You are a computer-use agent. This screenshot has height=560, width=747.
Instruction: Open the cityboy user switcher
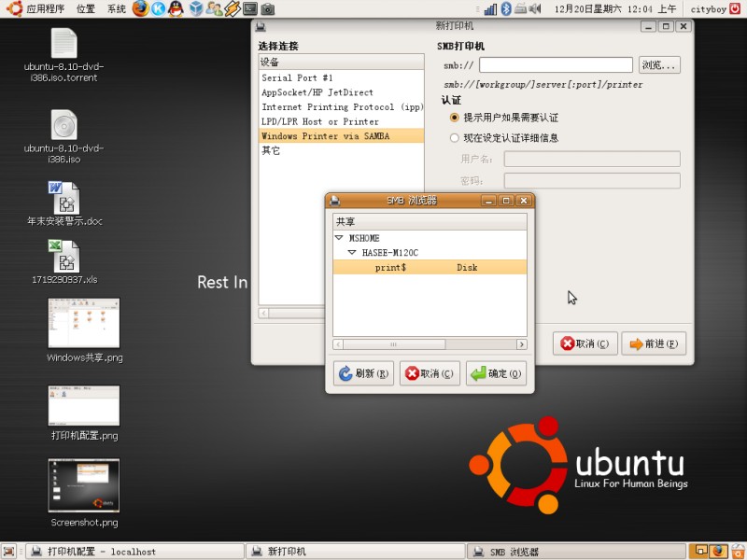point(708,8)
